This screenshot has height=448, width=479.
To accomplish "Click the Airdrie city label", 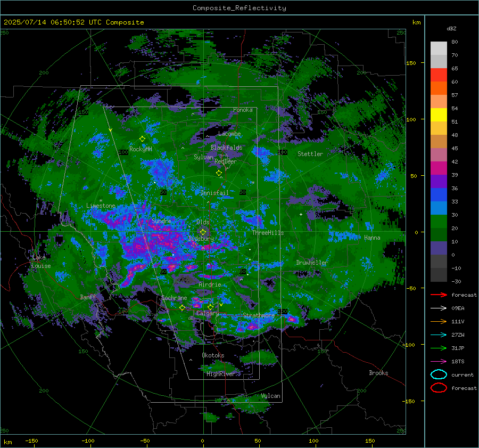I will click(x=210, y=284).
